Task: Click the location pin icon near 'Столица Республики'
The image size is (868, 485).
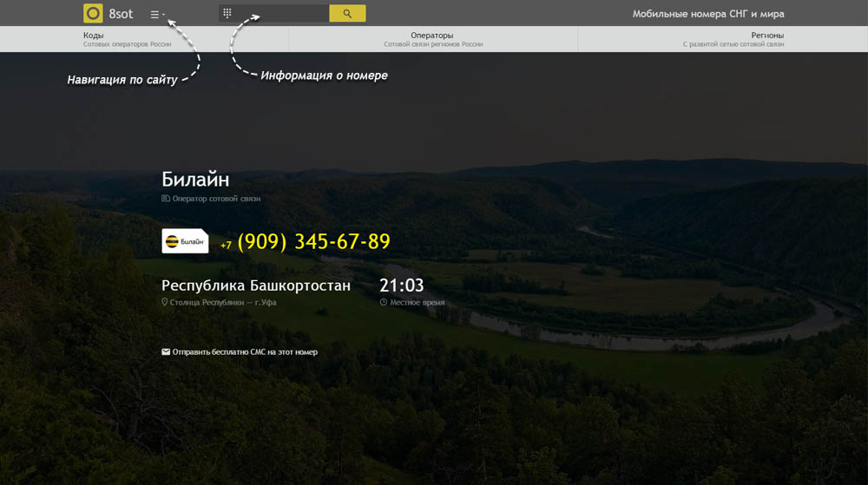Action: tap(164, 302)
